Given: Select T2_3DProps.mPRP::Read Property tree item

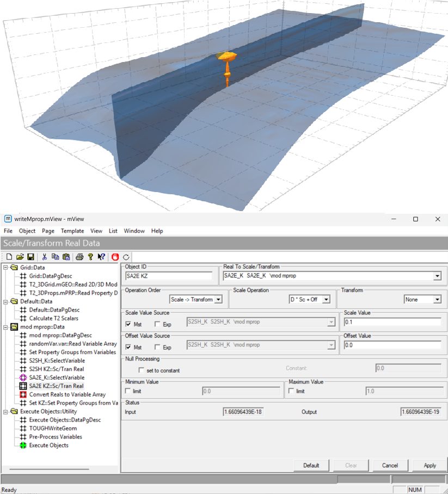Looking at the screenshot, I should (73, 293).
